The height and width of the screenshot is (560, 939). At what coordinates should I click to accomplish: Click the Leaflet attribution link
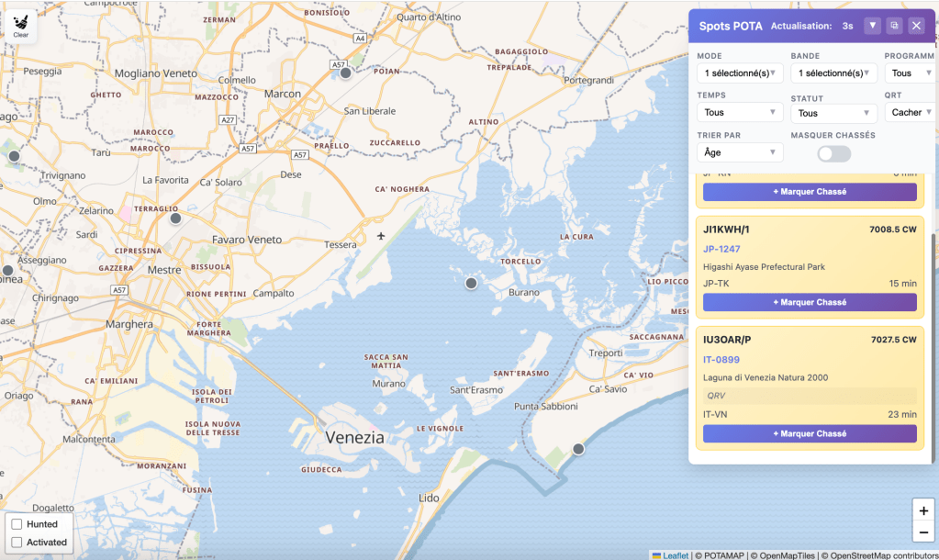tap(676, 554)
